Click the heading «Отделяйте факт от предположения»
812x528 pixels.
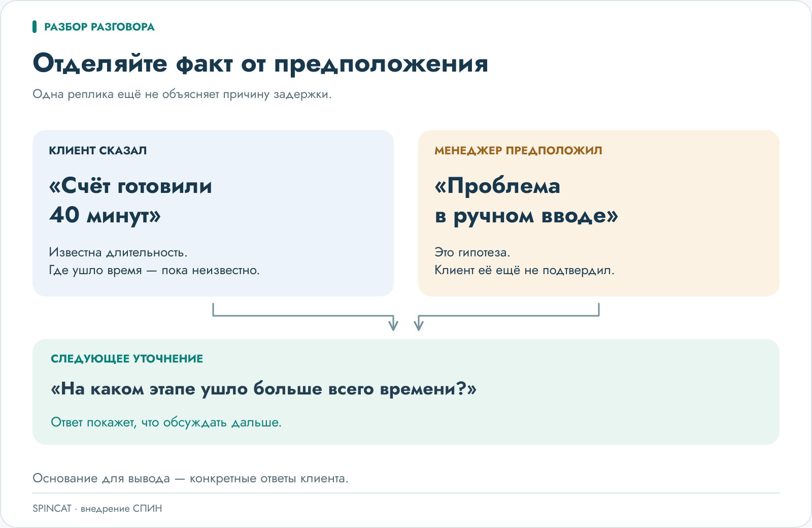click(x=260, y=64)
